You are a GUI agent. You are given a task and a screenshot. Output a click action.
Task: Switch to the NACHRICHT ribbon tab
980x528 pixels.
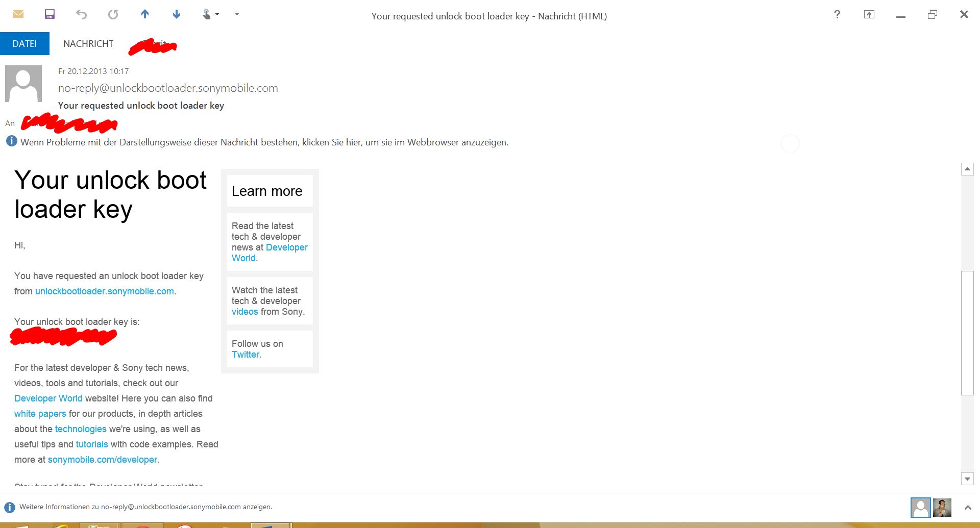[88, 44]
